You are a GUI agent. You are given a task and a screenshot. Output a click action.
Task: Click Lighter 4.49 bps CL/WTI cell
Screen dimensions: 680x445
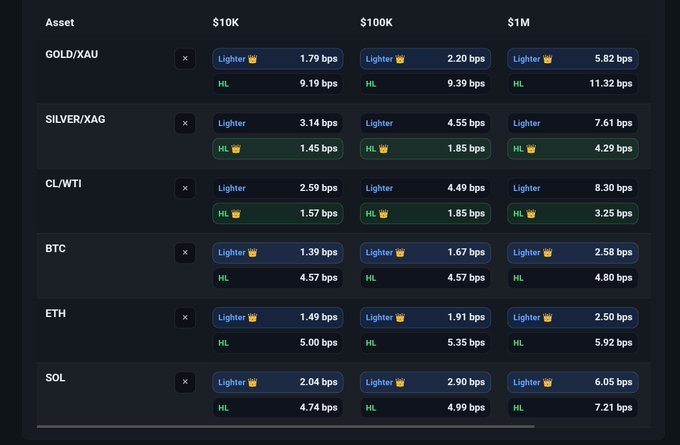[425, 188]
